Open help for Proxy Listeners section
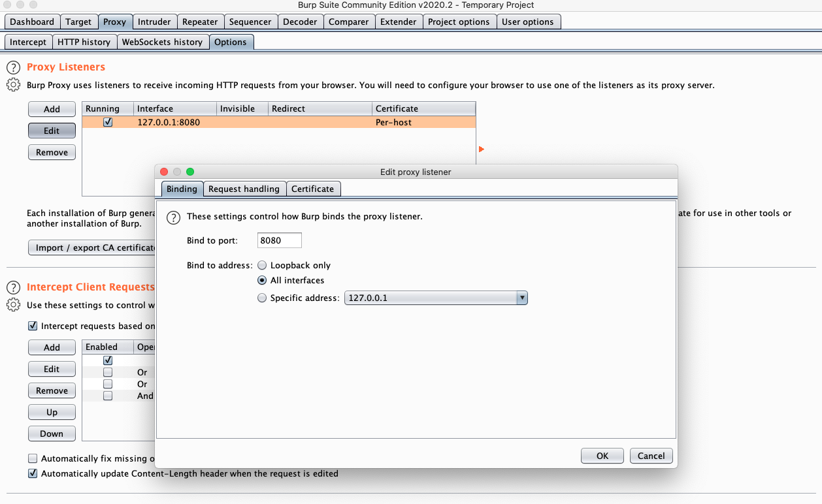Image resolution: width=822 pixels, height=504 pixels. (13, 67)
